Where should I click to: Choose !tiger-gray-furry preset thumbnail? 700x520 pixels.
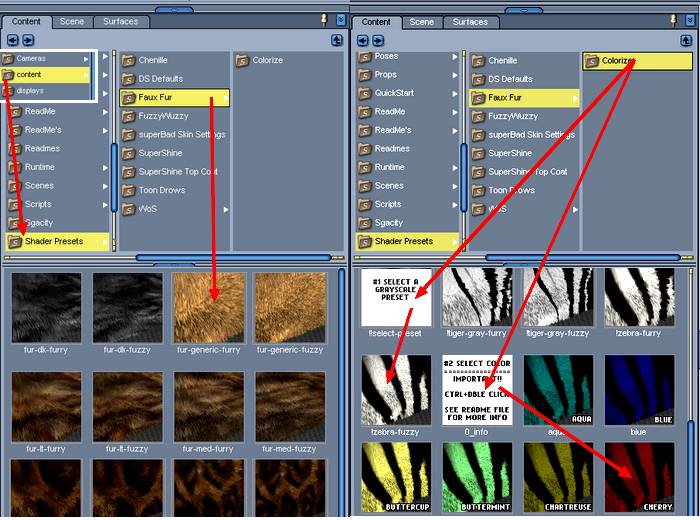pos(477,297)
